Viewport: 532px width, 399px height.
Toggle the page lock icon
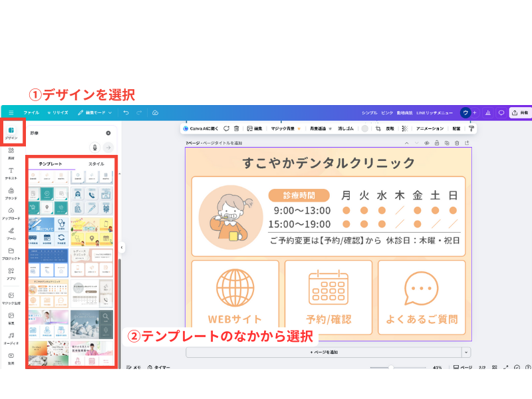436,143
